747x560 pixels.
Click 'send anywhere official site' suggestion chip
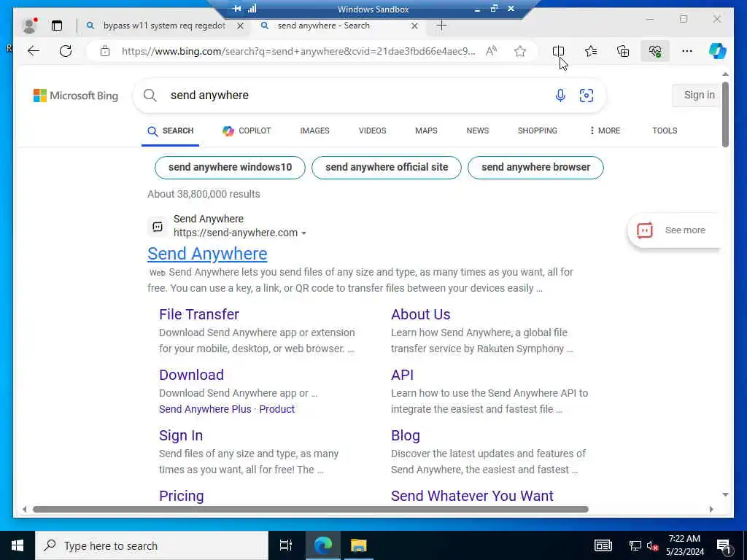(x=387, y=168)
